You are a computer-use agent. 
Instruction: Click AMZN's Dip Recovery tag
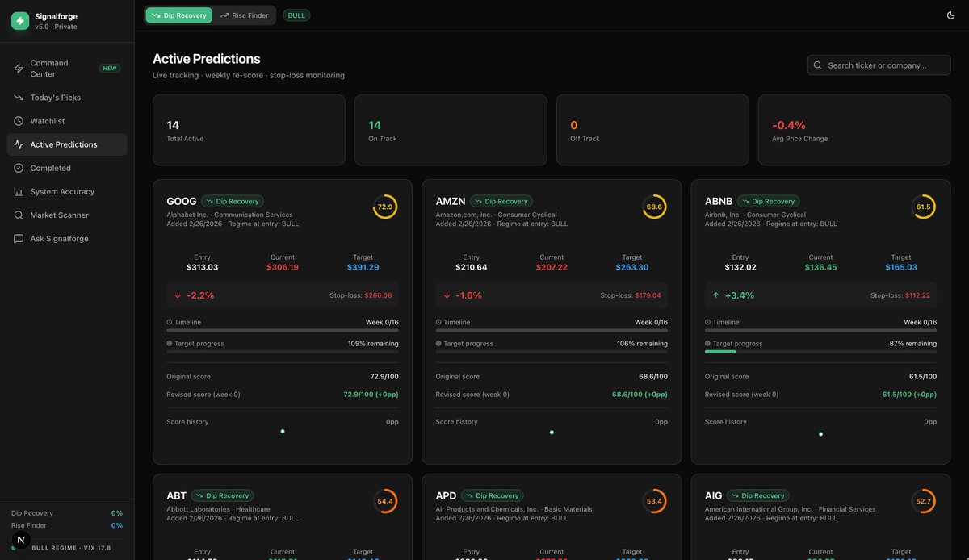pos(501,201)
